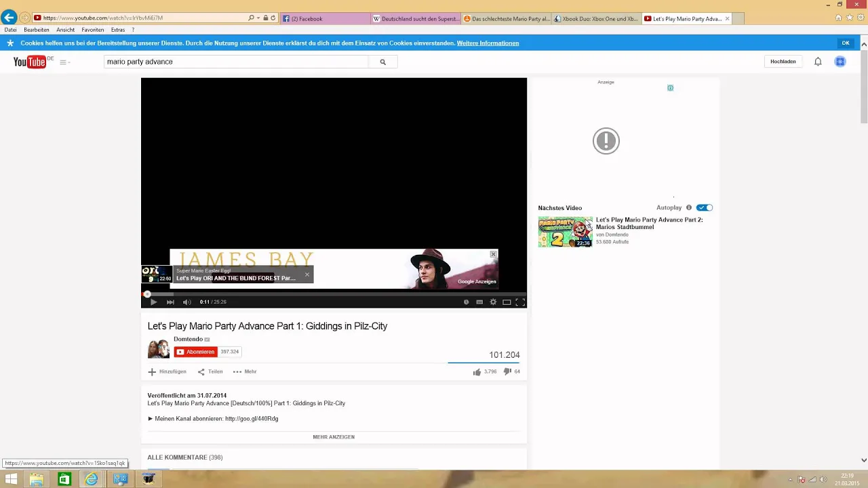The width and height of the screenshot is (868, 488).
Task: Click the Autoplay info icon
Action: [689, 208]
